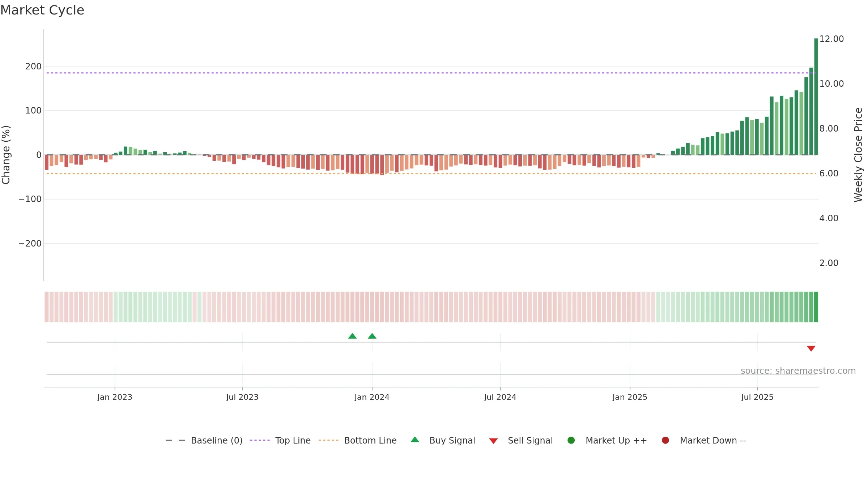Click the Jan 2025 x-axis label
Screen dimensions: 868x488
point(630,397)
